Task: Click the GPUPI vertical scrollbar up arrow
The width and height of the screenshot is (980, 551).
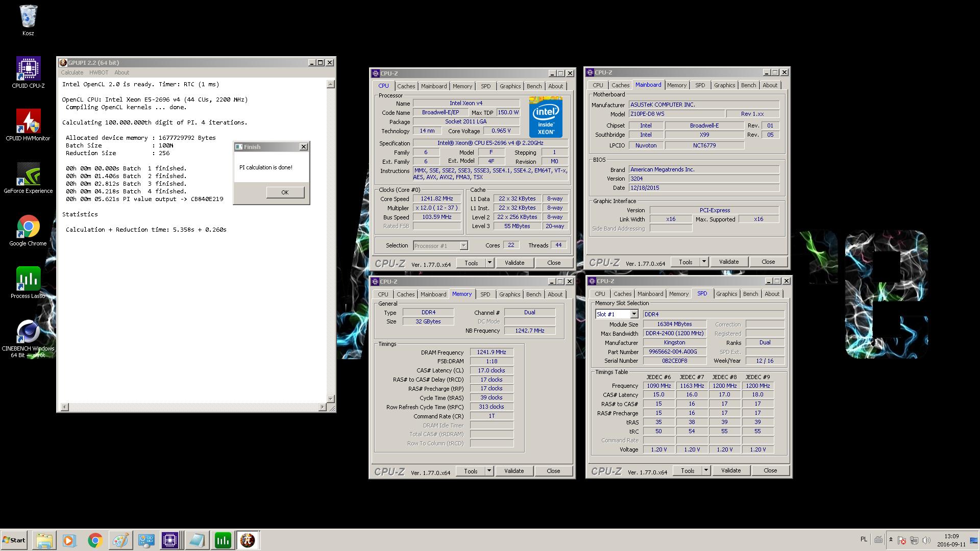Action: pos(330,84)
